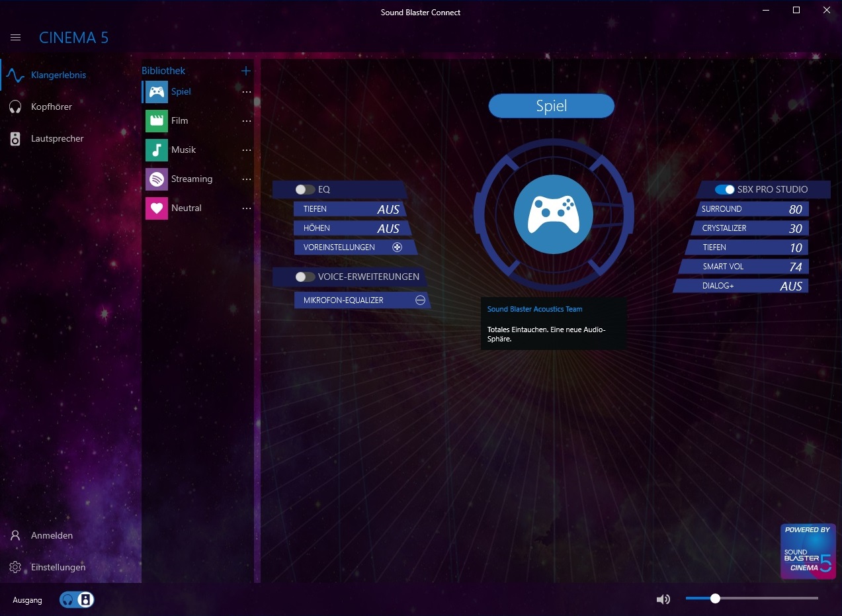Click the description text 'Totales Eintauchen'
This screenshot has height=616, width=842.
click(546, 334)
